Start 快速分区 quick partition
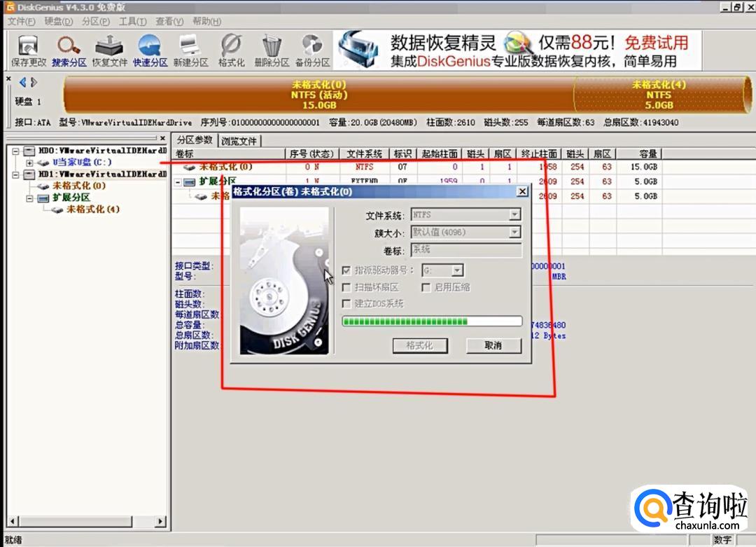The height and width of the screenshot is (547, 756). (150, 51)
